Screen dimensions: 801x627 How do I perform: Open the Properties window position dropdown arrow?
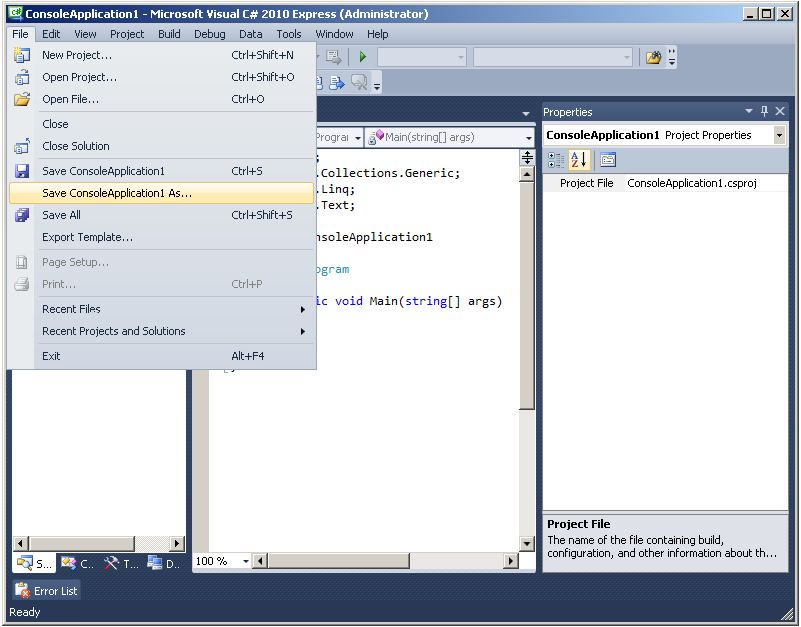[748, 111]
